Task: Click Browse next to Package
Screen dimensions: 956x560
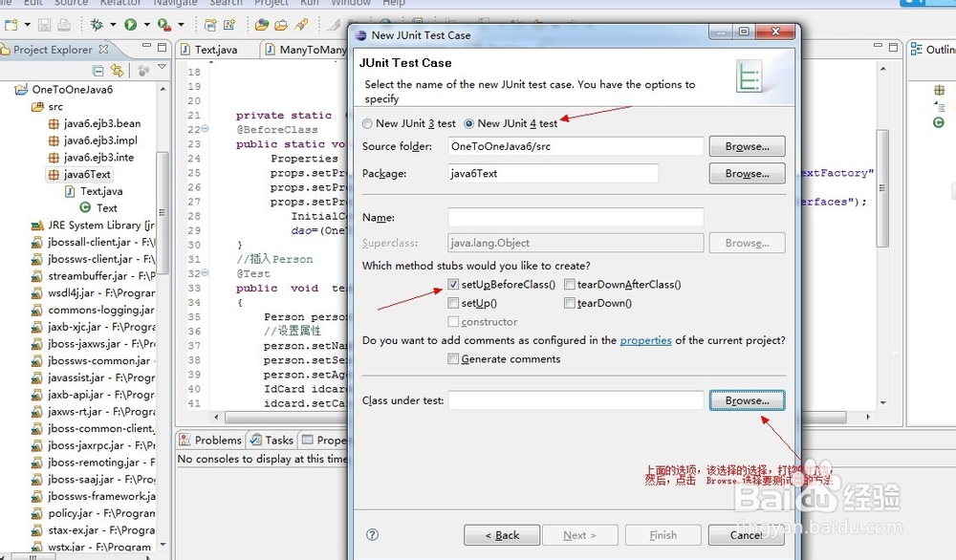Action: click(x=747, y=174)
